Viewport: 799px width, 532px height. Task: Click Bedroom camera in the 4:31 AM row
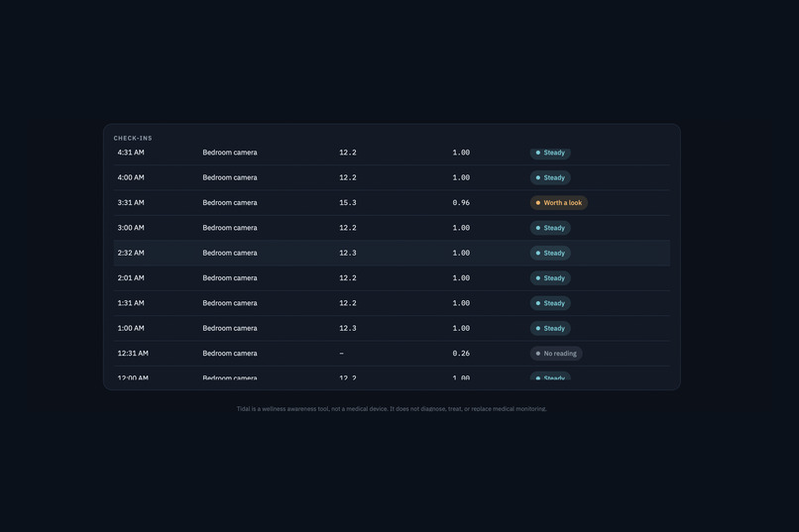[230, 153]
